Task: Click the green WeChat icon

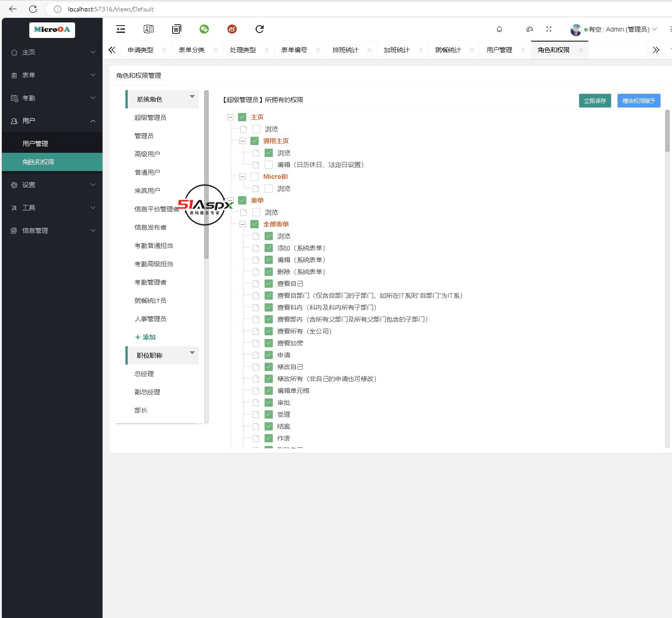Action: coord(204,29)
